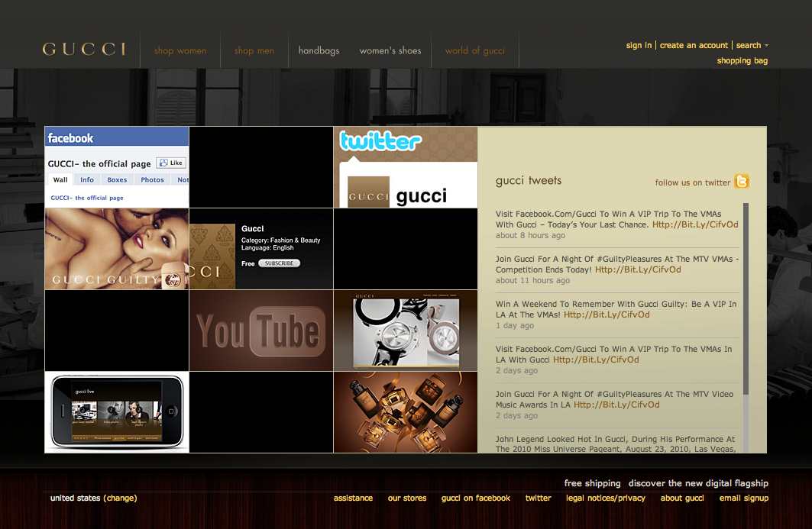Expand the search dropdown
This screenshot has height=529, width=812.
pyautogui.click(x=752, y=45)
